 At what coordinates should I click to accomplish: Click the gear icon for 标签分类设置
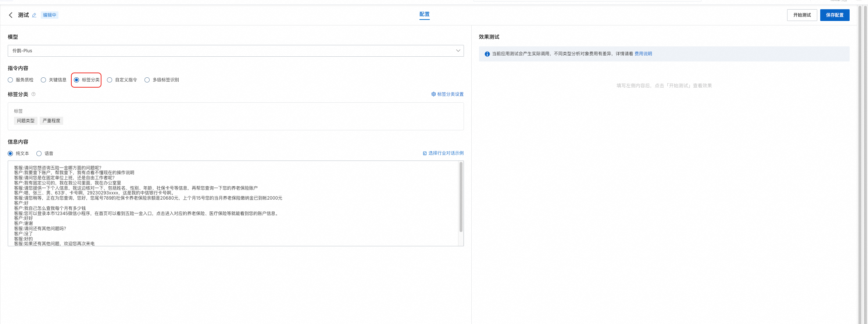(x=433, y=94)
